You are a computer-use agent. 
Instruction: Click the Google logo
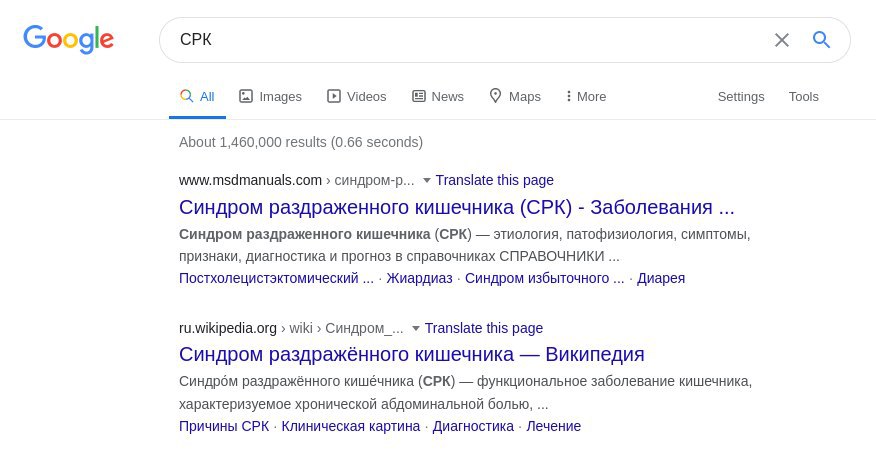coord(68,39)
